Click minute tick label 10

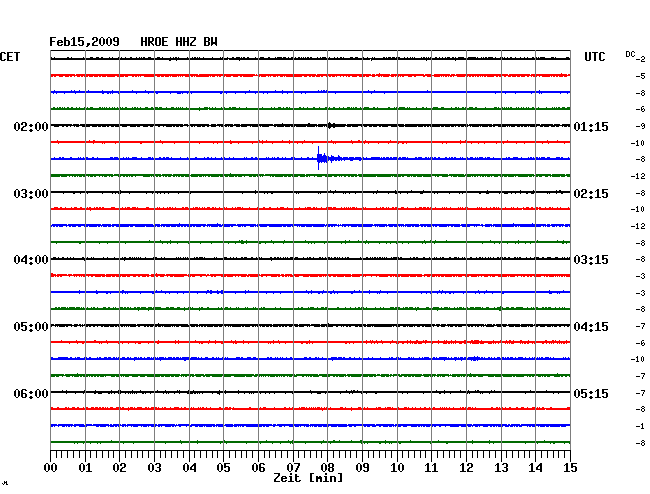397,467
